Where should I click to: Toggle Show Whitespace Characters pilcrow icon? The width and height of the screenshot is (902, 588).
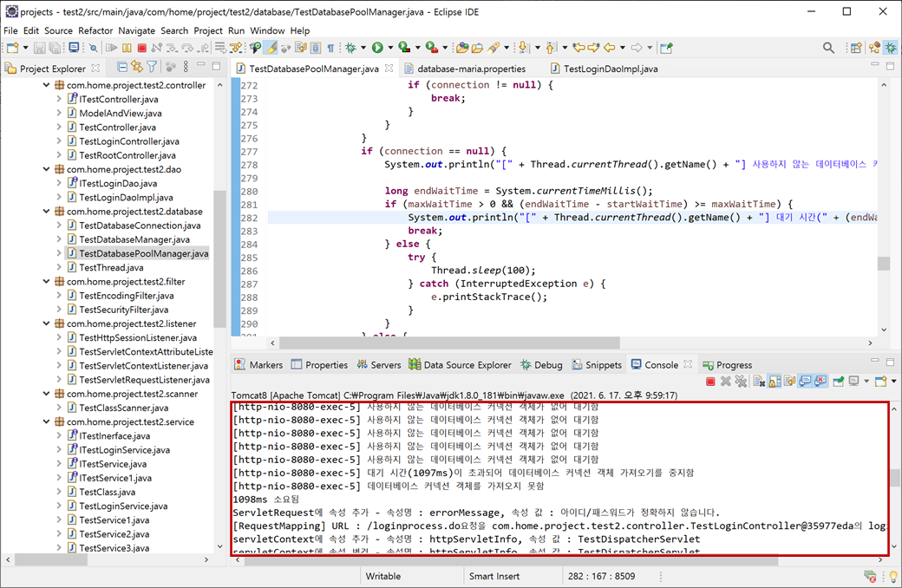tap(330, 48)
